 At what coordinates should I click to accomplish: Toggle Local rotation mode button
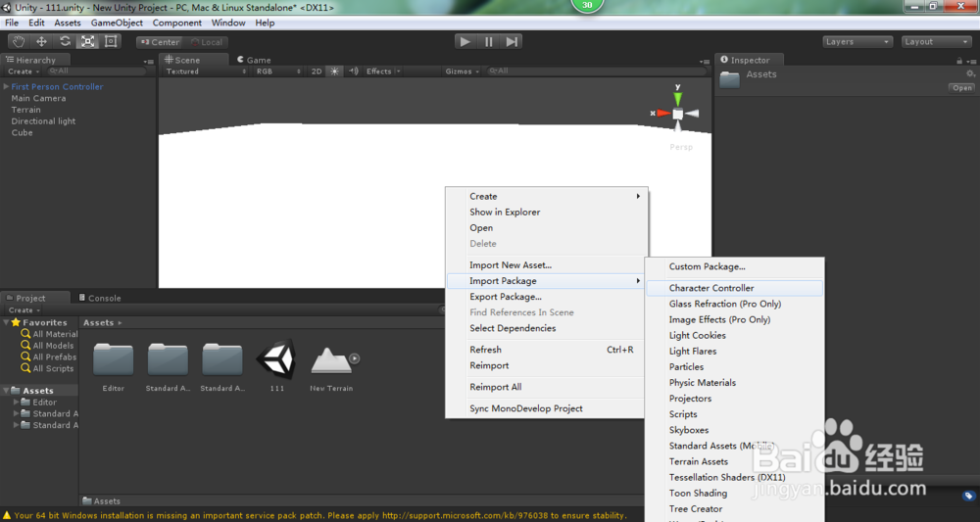point(207,42)
